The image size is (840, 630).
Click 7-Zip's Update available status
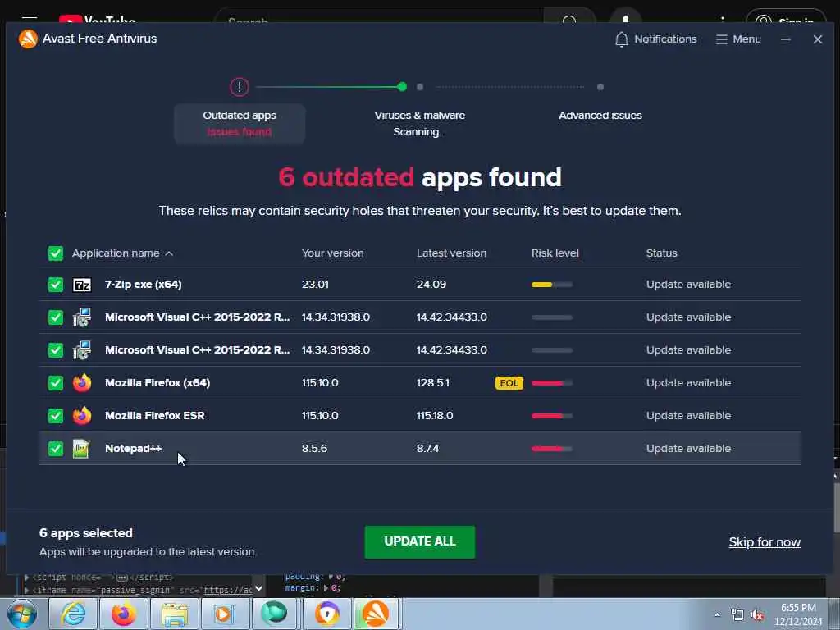pos(688,285)
